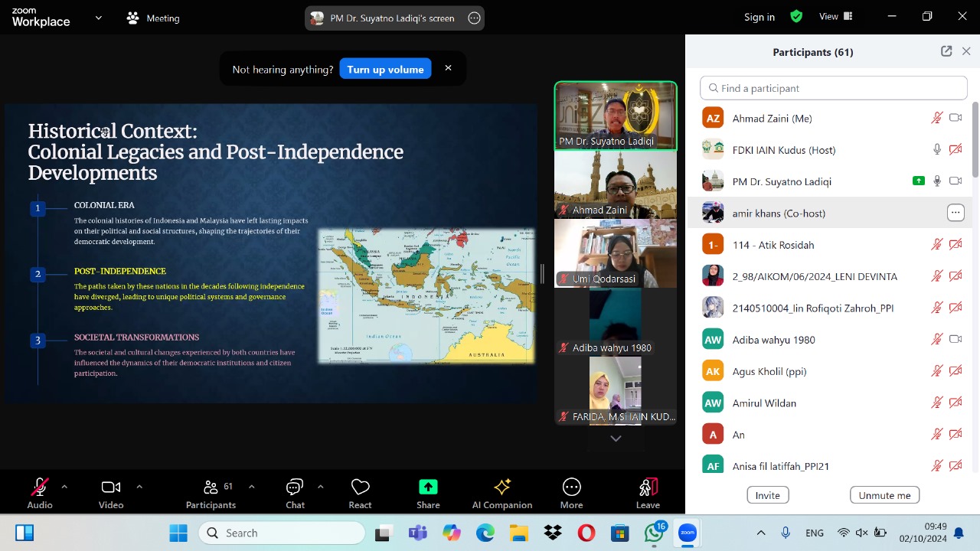
Task: Click PM Dr. Suyatno Ladiqi microphone icon
Action: point(936,181)
